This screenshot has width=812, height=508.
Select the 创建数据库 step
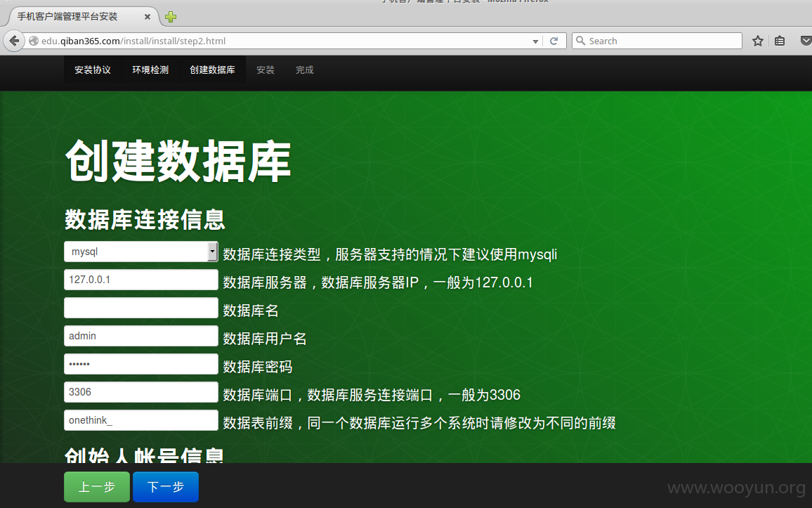(212, 70)
